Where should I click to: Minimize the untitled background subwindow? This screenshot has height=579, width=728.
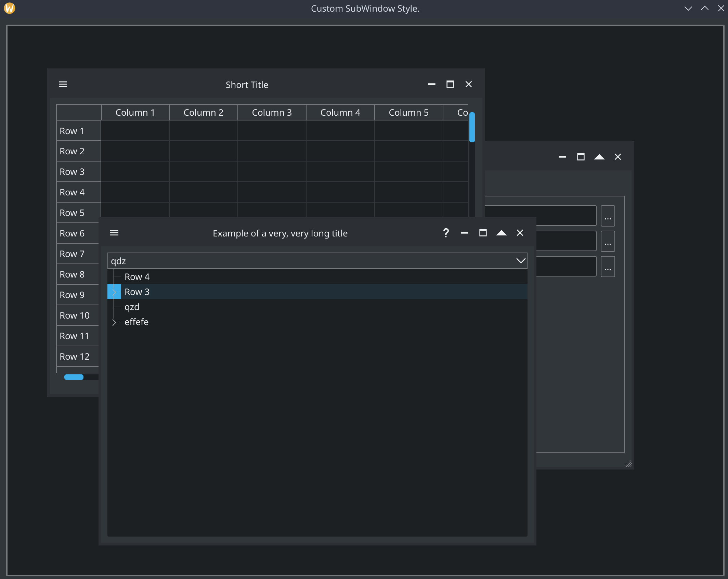coord(562,157)
